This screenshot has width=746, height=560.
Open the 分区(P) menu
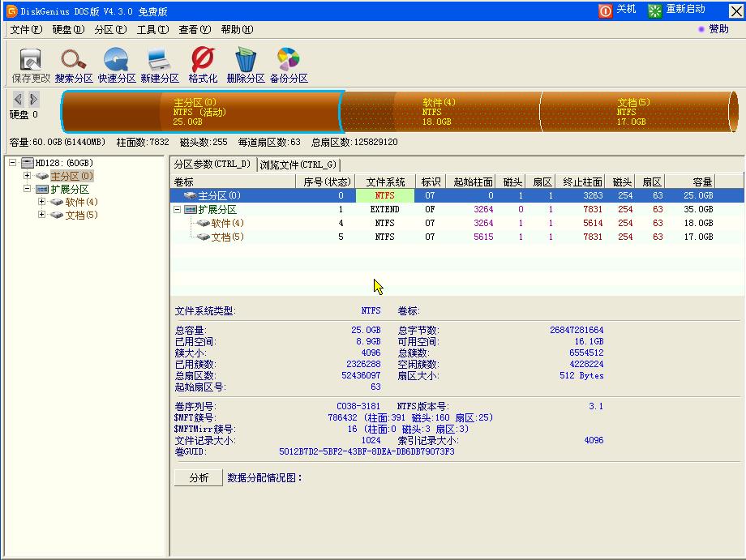110,29
